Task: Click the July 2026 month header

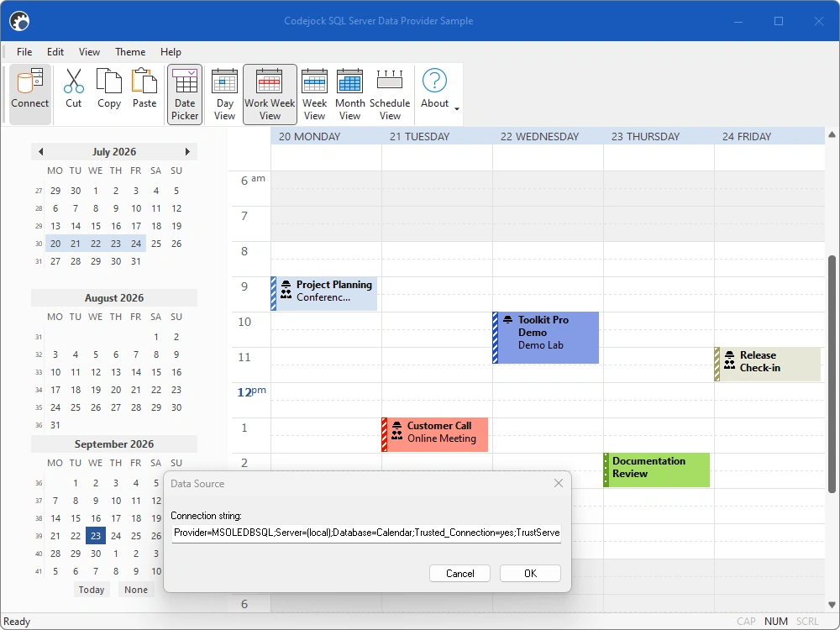Action: coord(114,151)
